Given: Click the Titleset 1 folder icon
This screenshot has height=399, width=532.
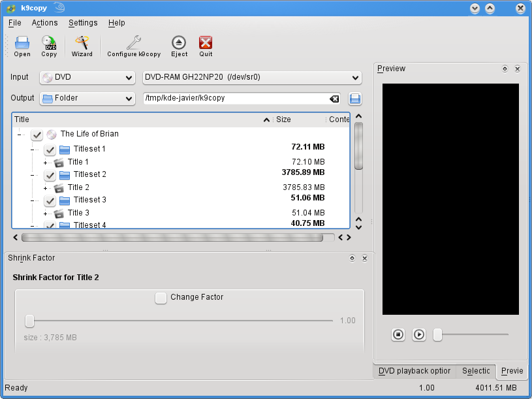Looking at the screenshot, I should pyautogui.click(x=65, y=150).
